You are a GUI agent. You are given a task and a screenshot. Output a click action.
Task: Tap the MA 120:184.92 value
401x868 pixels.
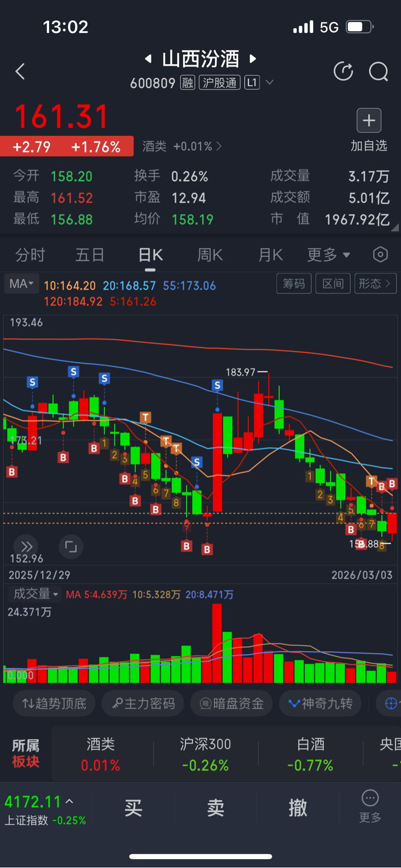coord(73,301)
